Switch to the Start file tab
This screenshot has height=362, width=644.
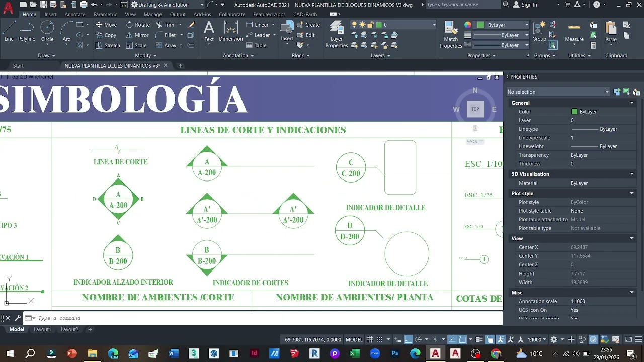tap(18, 66)
